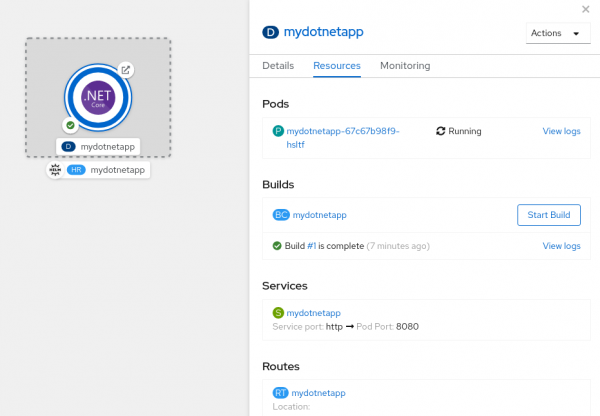Click the Service S badge icon

pos(279,313)
